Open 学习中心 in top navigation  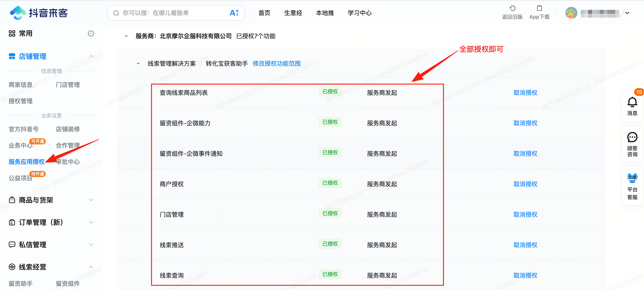359,13
